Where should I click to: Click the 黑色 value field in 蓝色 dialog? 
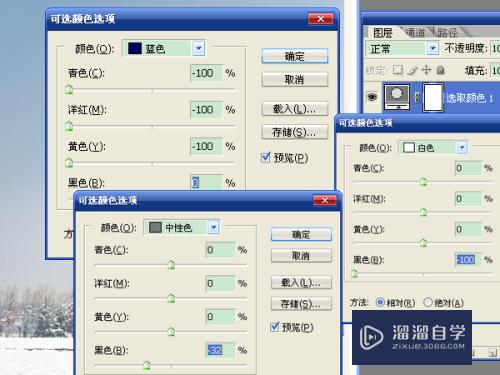[206, 182]
